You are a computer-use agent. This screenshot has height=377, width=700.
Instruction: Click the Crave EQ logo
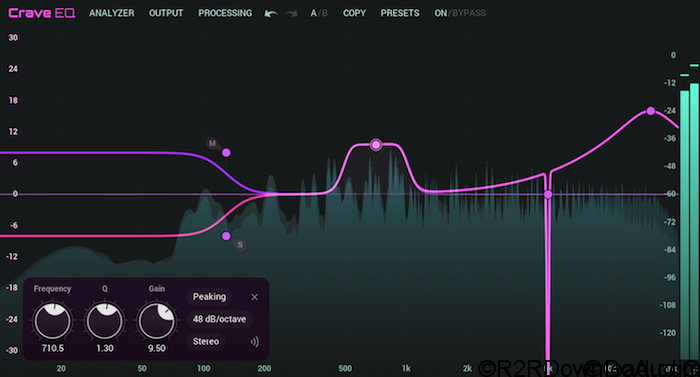(x=42, y=13)
